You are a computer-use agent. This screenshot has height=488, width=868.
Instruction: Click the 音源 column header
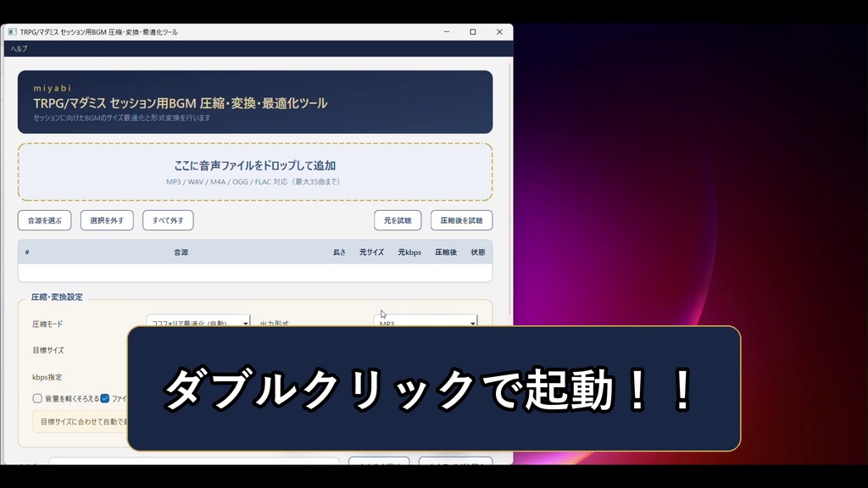(x=181, y=252)
